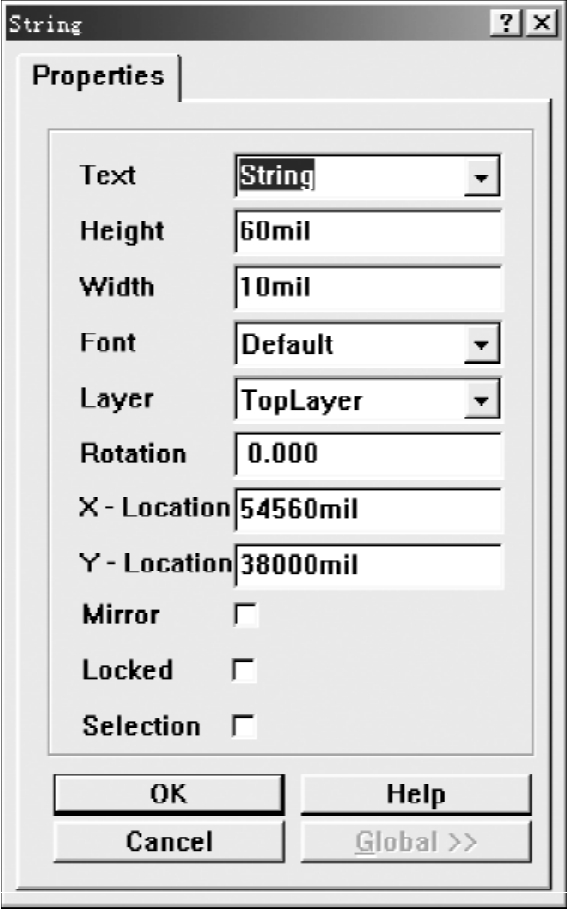Screen dimensions: 567x909
Task: Confirm settings with the OK button
Action: tap(169, 794)
